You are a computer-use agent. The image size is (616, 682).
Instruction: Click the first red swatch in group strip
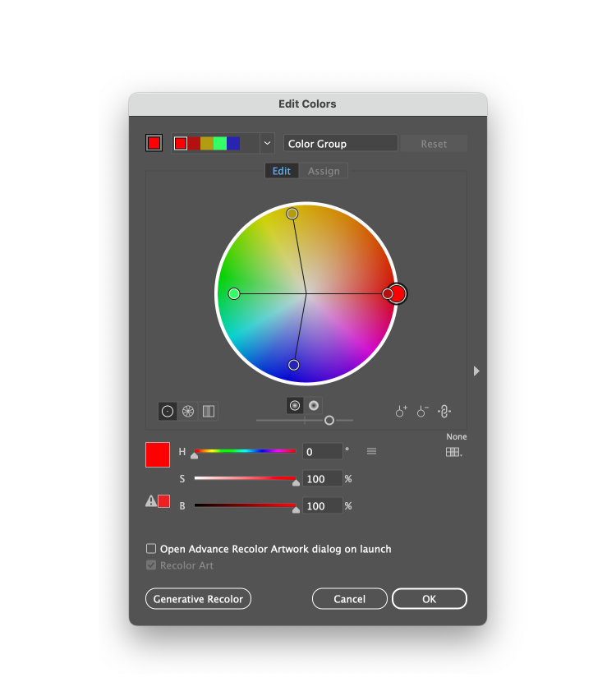pos(181,143)
